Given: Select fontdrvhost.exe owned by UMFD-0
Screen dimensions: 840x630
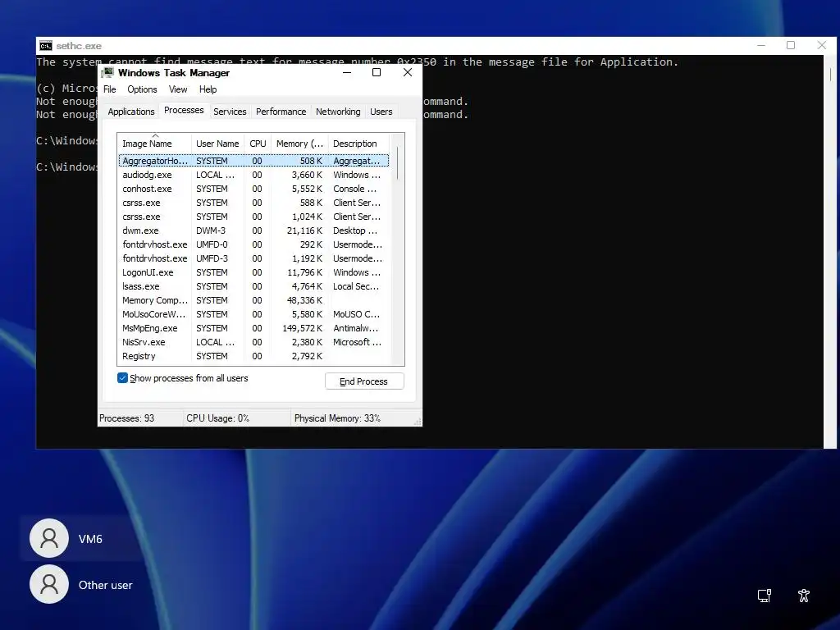Looking at the screenshot, I should tap(253, 244).
